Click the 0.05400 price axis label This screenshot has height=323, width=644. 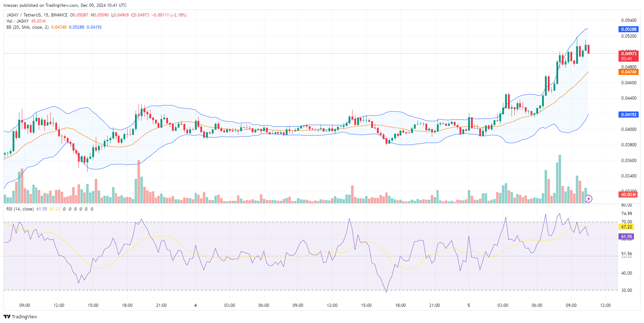click(x=629, y=20)
